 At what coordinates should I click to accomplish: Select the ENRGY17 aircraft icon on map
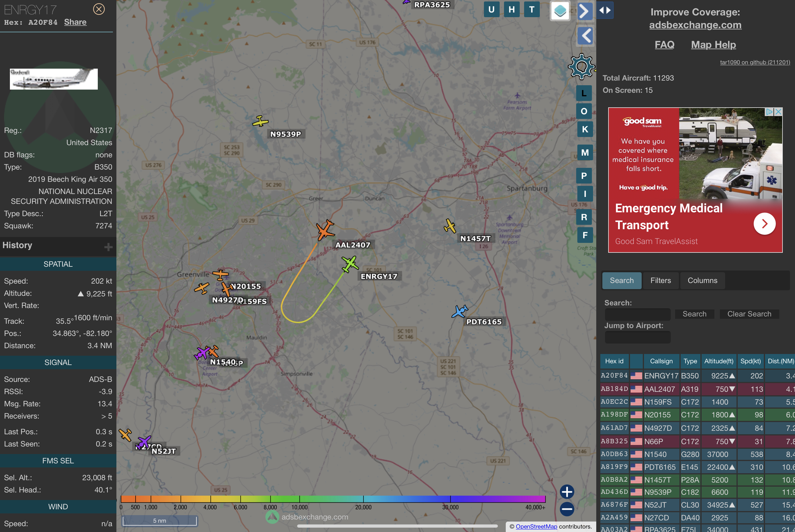350,264
